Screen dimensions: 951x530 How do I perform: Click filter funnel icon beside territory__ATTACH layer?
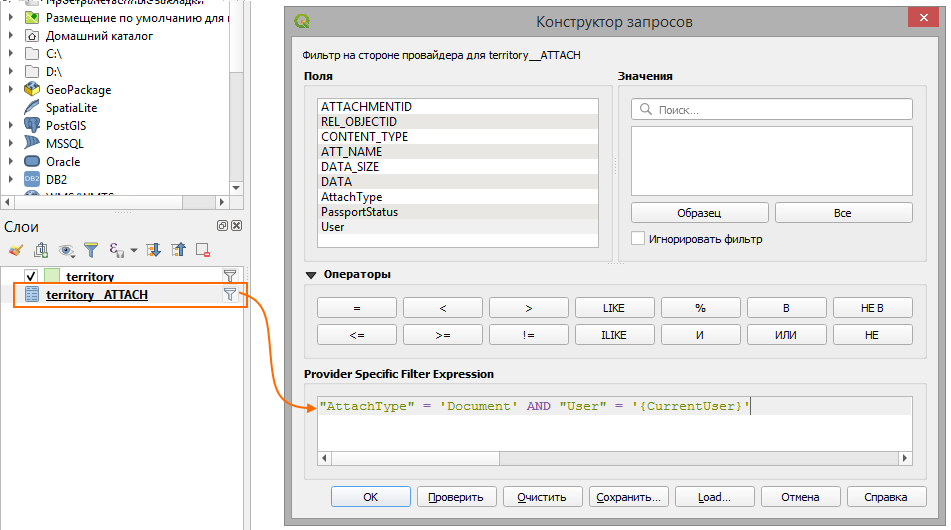click(230, 294)
